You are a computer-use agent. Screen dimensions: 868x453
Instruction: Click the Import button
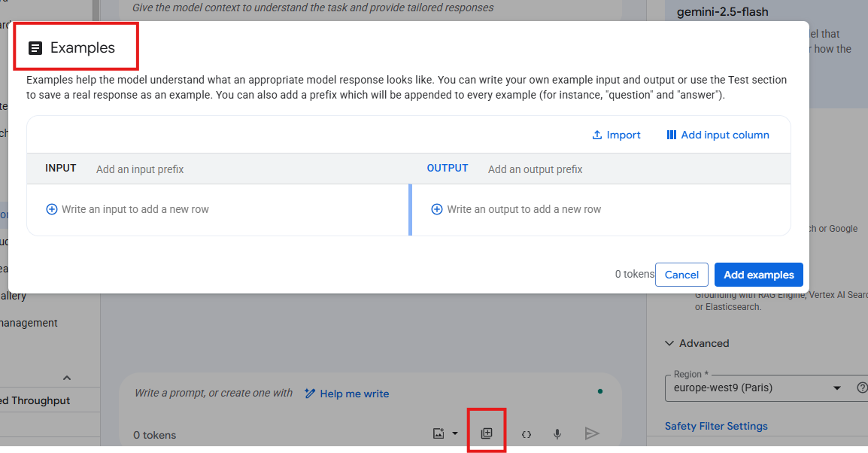click(x=616, y=135)
